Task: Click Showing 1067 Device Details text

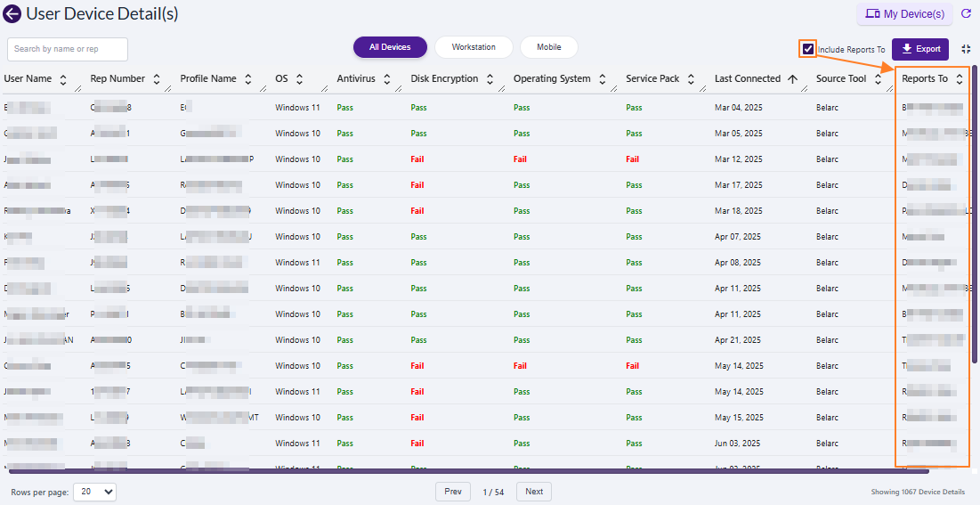Action: (x=918, y=492)
